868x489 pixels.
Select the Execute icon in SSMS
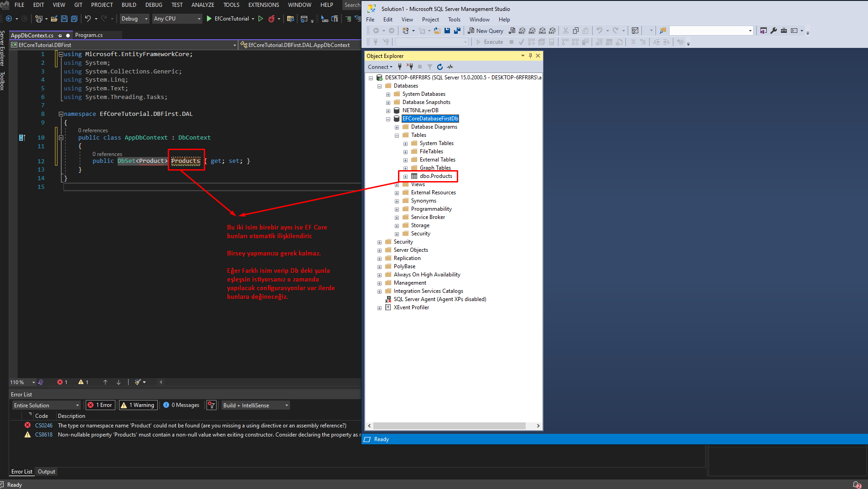click(479, 42)
